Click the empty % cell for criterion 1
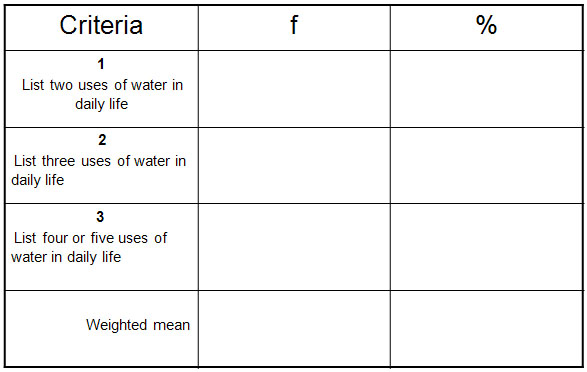This screenshot has height=372, width=587. (487, 89)
